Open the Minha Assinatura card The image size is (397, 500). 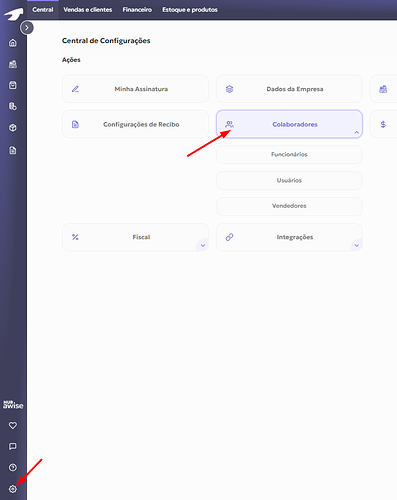135,89
